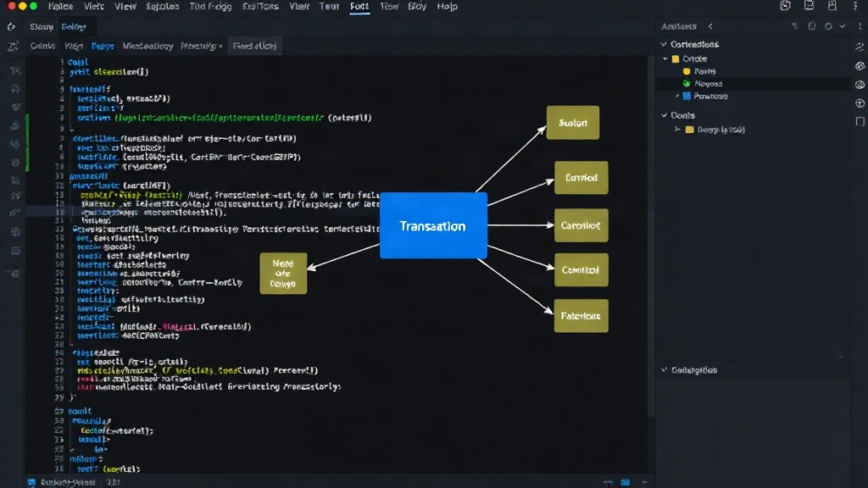
Task: Click the yellow Crrate folder icon
Action: pos(676,58)
